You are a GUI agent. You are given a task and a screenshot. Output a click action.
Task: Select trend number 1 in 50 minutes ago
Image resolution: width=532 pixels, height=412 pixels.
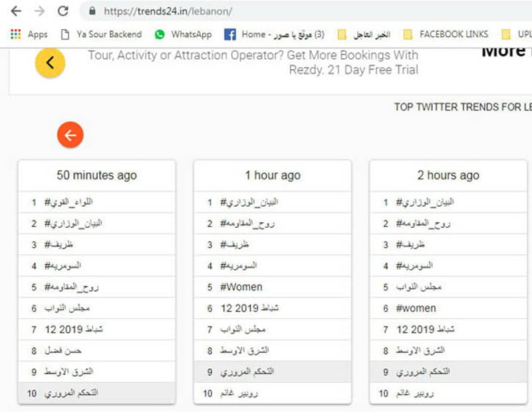click(96, 203)
